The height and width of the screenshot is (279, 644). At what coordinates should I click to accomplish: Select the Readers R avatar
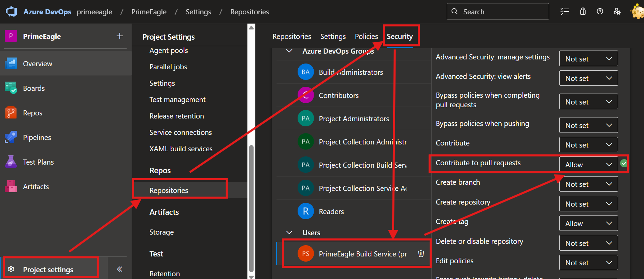click(306, 211)
